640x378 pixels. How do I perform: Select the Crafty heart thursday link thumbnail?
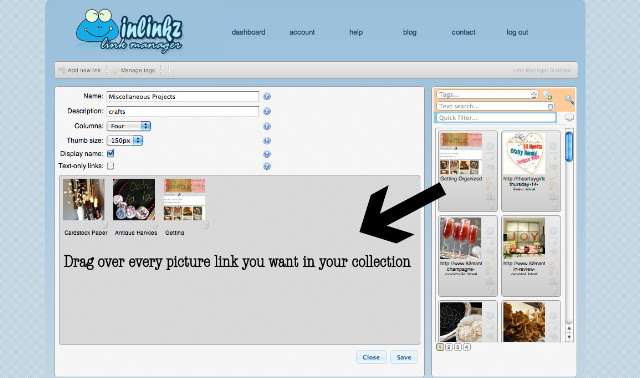click(524, 153)
